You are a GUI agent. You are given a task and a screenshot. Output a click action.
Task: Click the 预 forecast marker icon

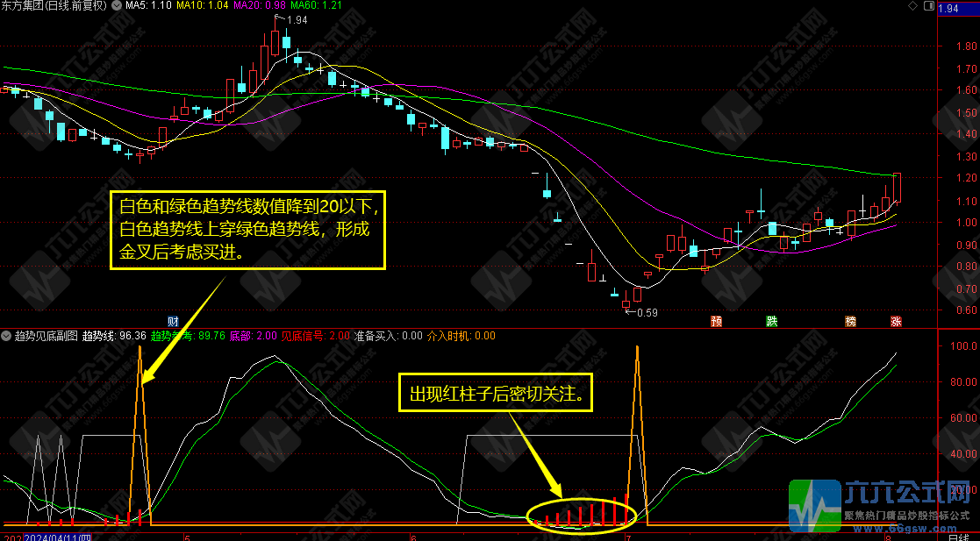click(x=717, y=321)
